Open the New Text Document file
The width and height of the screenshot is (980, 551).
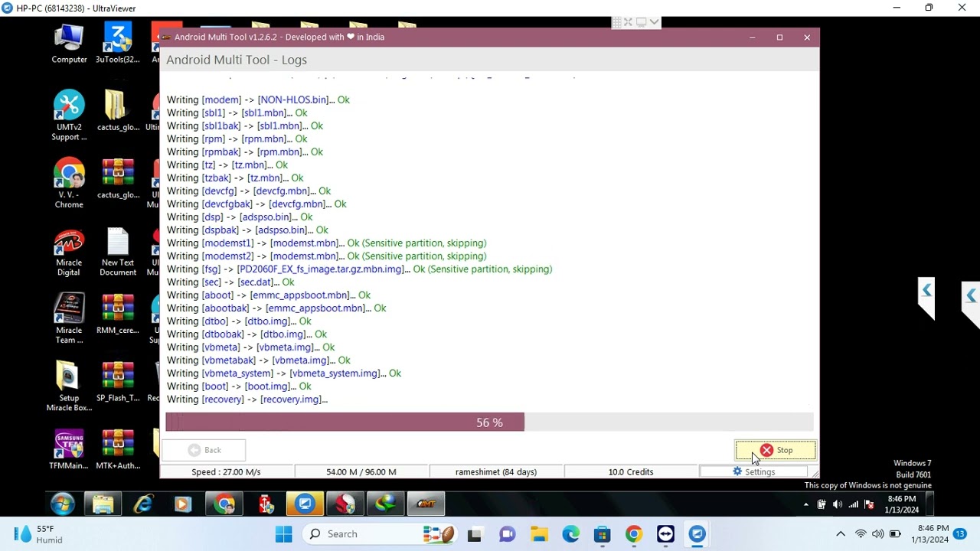point(118,253)
